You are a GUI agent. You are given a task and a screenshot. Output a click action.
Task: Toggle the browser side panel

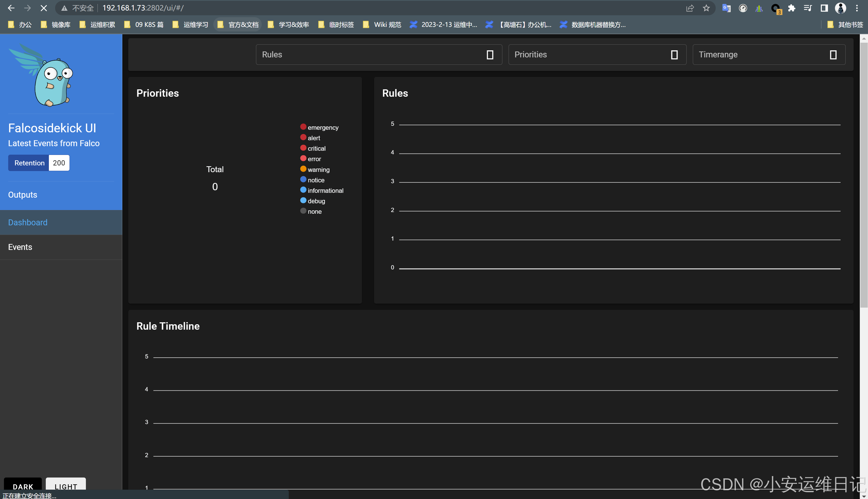point(824,8)
